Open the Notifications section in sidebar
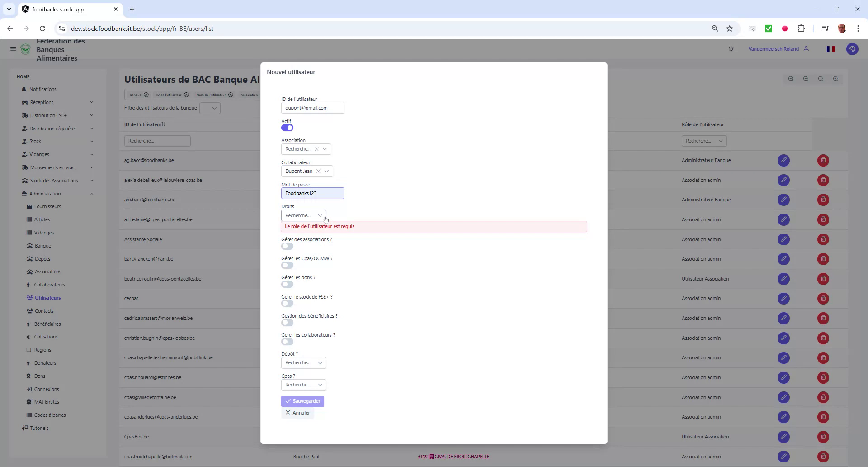This screenshot has width=868, height=467. click(43, 89)
